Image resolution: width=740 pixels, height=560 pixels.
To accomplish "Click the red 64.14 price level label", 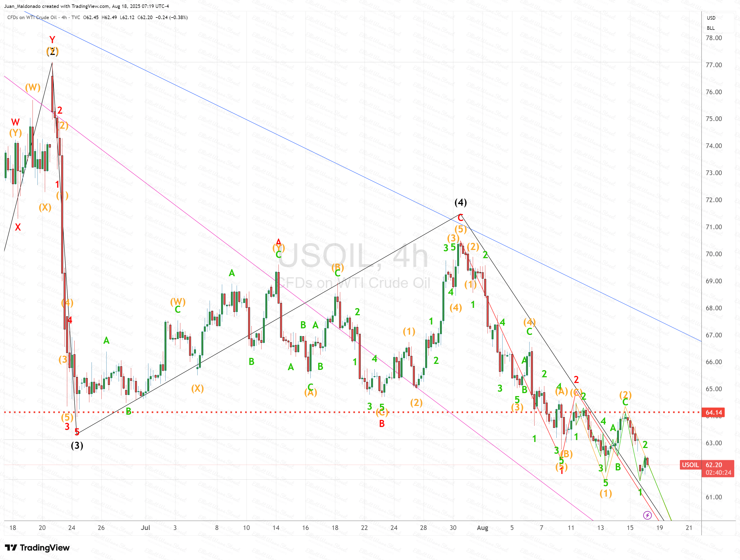I will click(713, 412).
